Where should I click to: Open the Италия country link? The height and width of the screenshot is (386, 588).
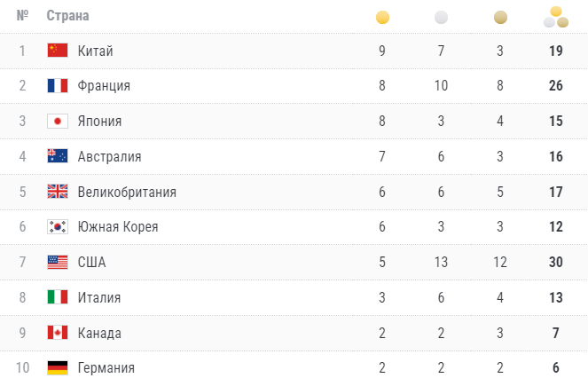click(99, 297)
